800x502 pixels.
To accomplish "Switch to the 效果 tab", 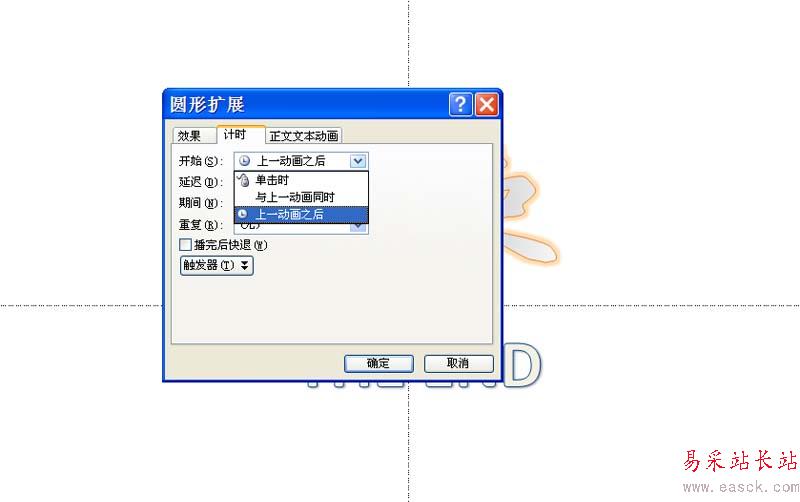I will [189, 136].
